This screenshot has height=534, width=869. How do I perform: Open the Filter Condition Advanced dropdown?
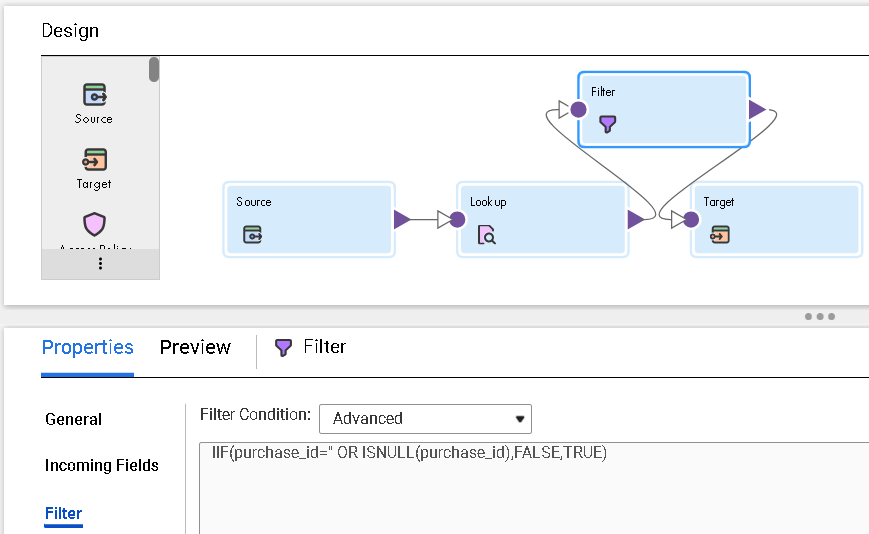point(425,419)
